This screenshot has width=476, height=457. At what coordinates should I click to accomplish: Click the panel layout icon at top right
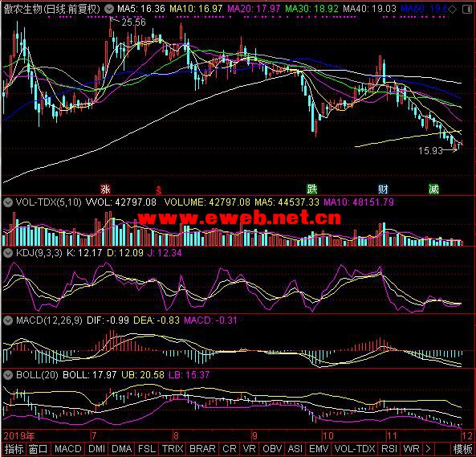pos(467,10)
